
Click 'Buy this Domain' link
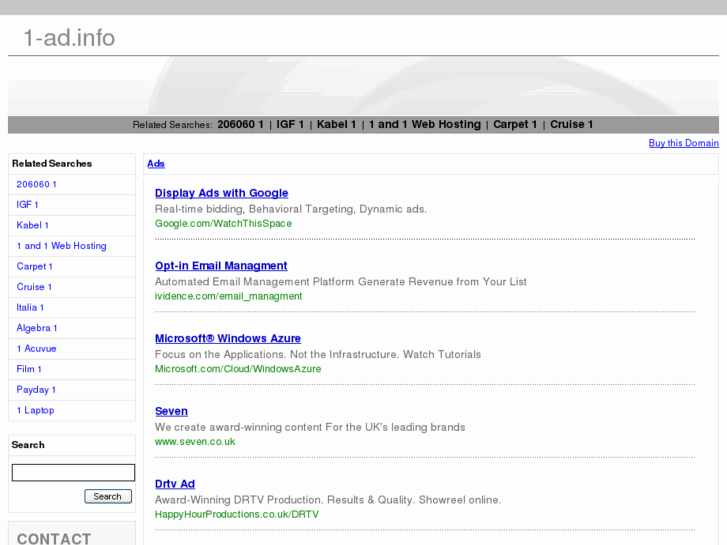pos(683,143)
